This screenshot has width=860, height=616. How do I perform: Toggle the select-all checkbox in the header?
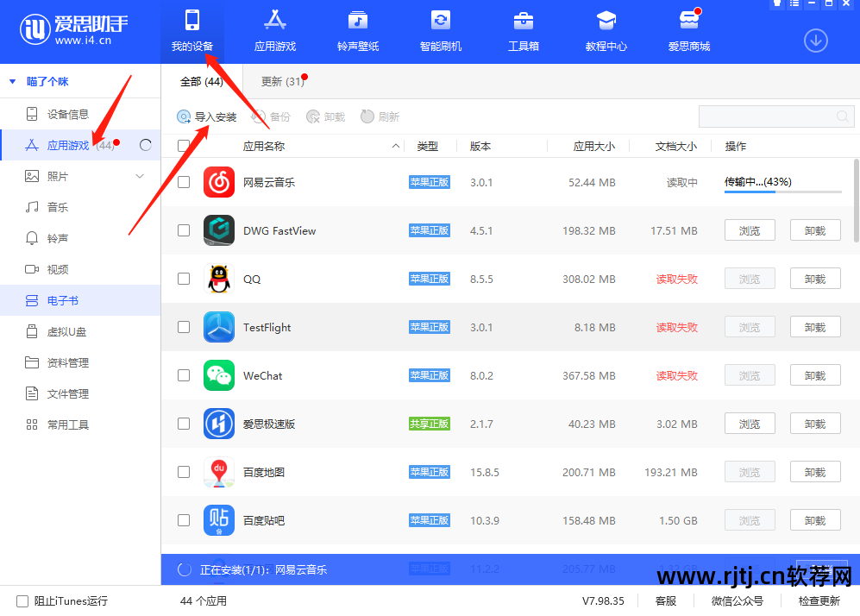(x=184, y=146)
